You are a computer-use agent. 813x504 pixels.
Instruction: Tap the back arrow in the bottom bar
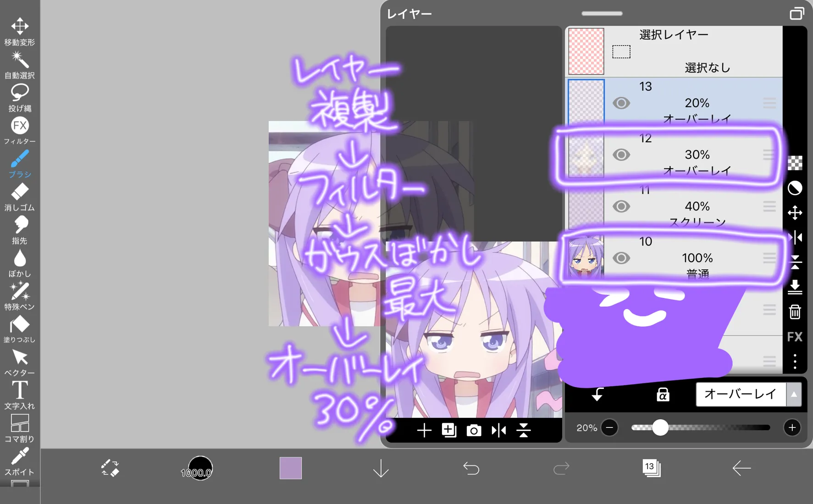tap(741, 468)
